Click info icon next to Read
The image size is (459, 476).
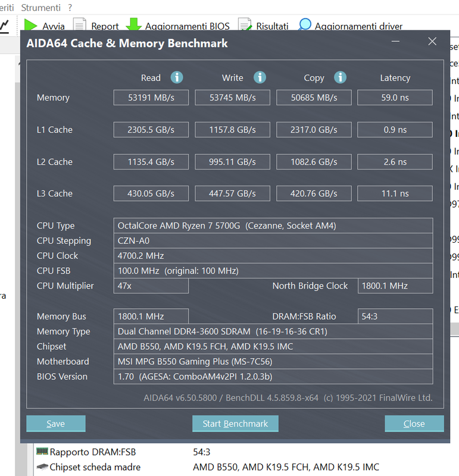point(177,77)
